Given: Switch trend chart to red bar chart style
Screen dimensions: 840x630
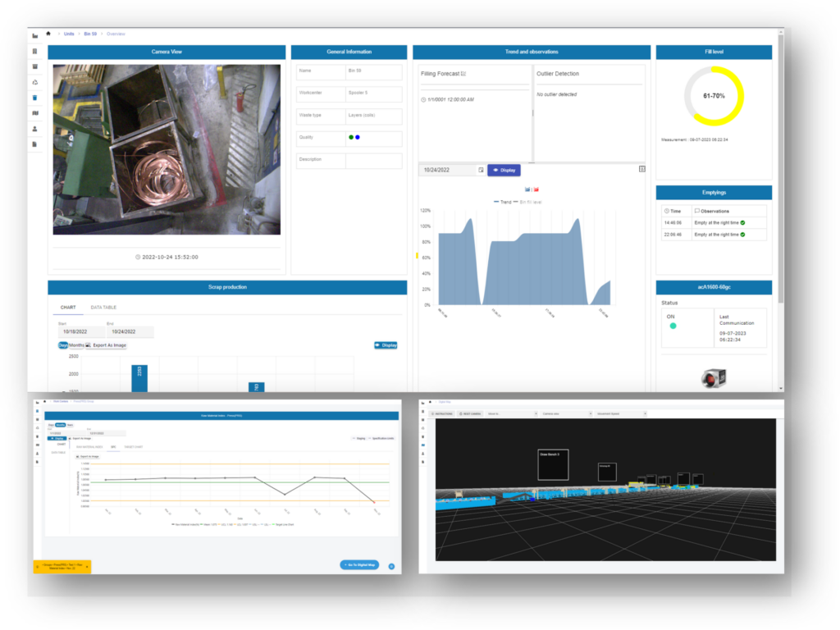Looking at the screenshot, I should pyautogui.click(x=537, y=189).
